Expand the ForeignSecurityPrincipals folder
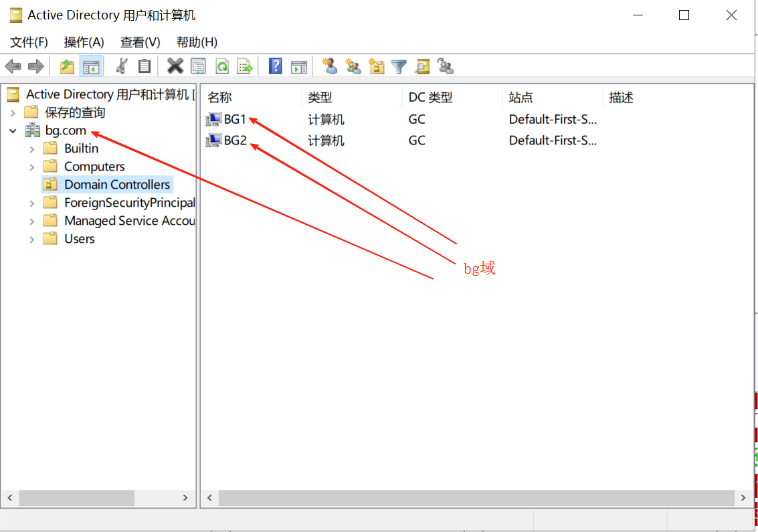 pyautogui.click(x=32, y=203)
